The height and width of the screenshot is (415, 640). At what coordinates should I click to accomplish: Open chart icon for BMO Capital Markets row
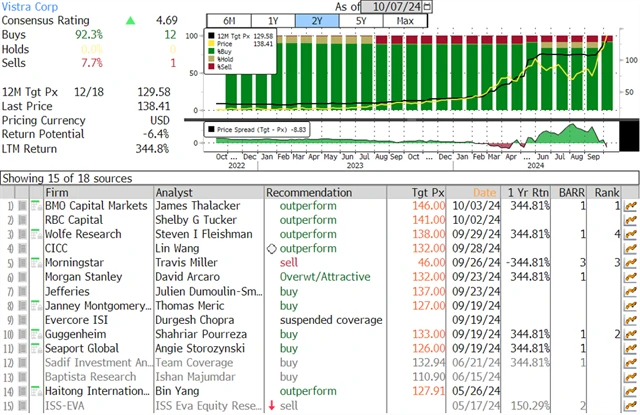630,205
